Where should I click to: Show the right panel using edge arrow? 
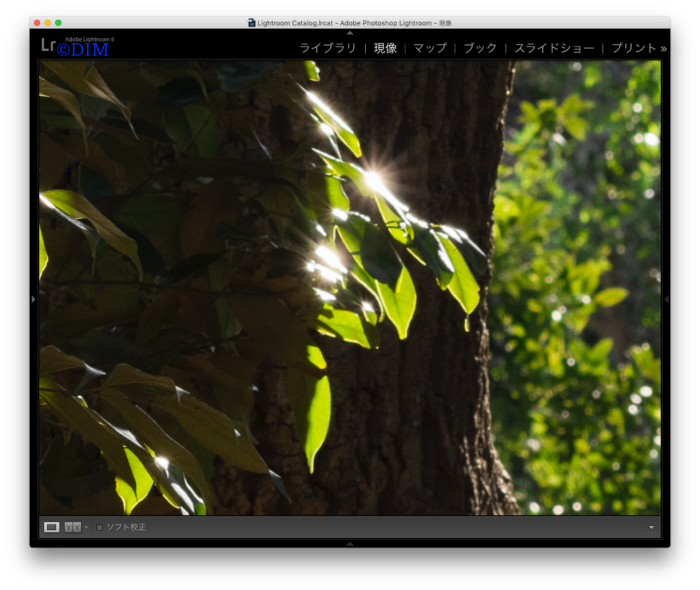click(x=666, y=299)
